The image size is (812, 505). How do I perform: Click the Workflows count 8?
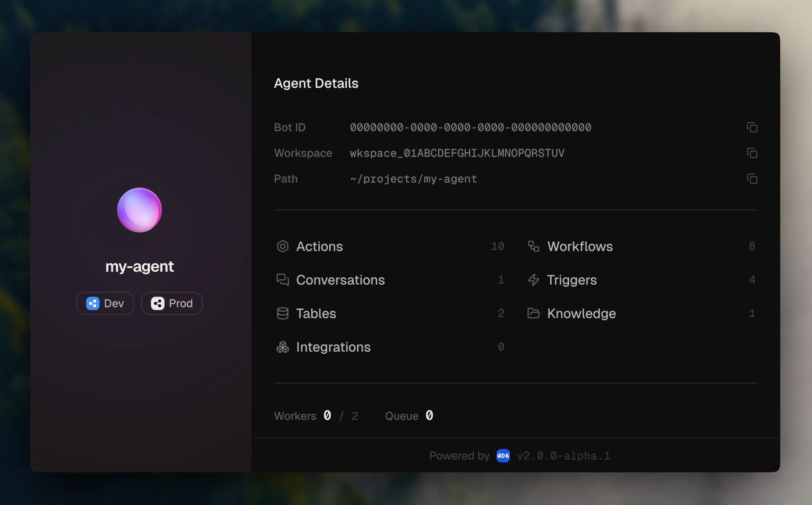click(x=752, y=246)
